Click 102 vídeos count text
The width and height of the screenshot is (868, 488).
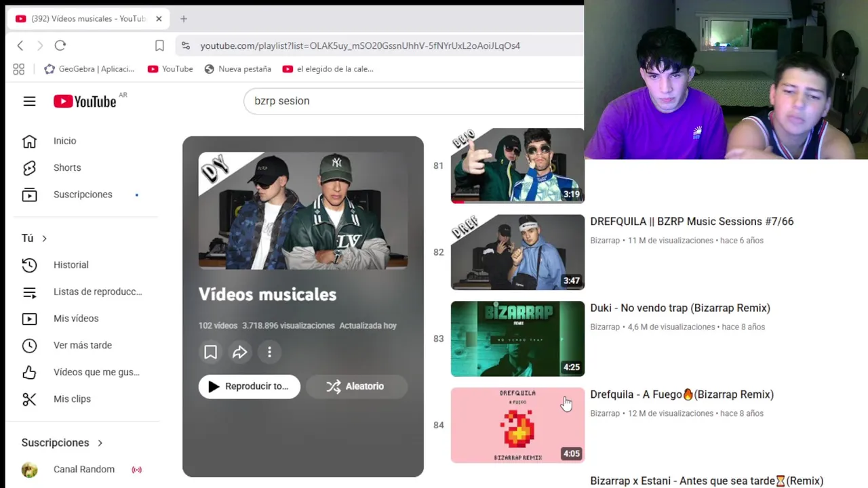tap(218, 326)
